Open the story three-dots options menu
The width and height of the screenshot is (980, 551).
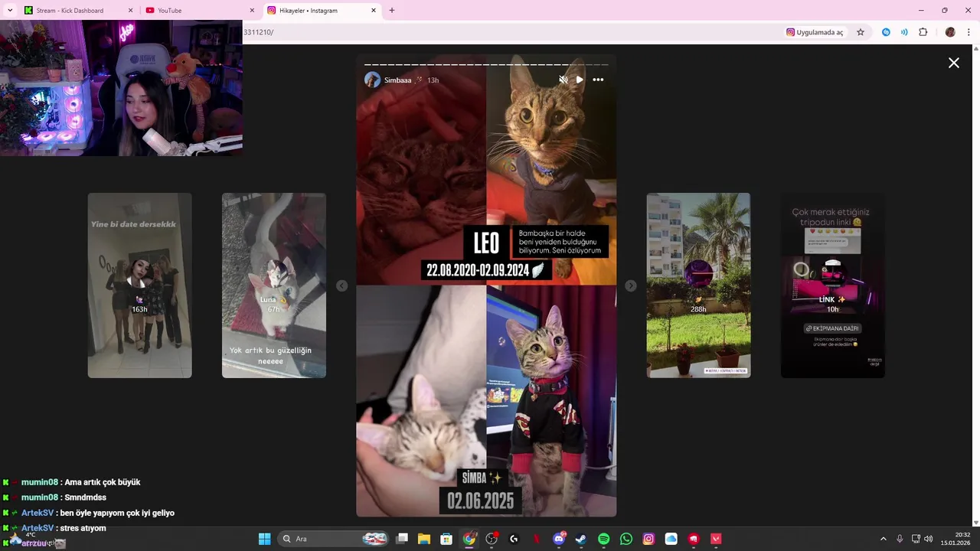click(x=598, y=80)
